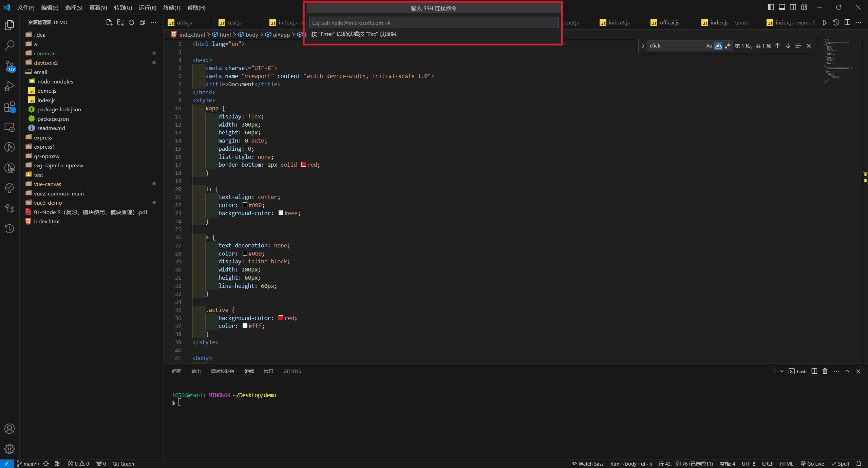This screenshot has height=468, width=868.
Task: Open the new terminal profile dropdown arrow
Action: [782, 371]
